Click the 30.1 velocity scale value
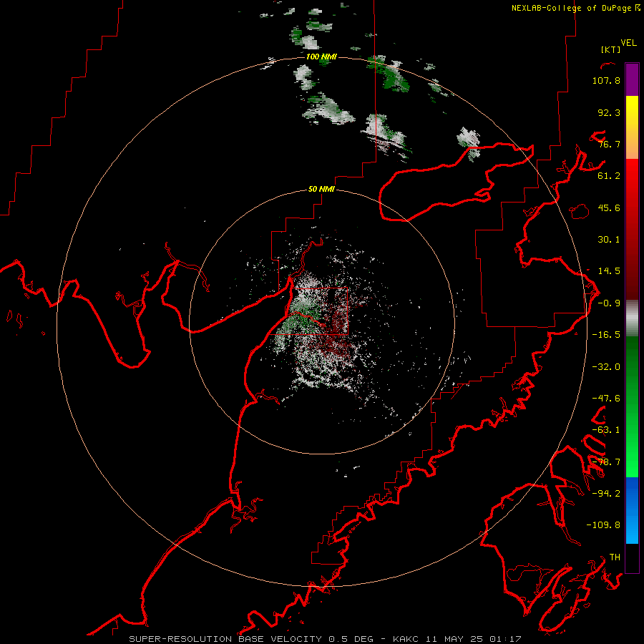 tap(609, 240)
